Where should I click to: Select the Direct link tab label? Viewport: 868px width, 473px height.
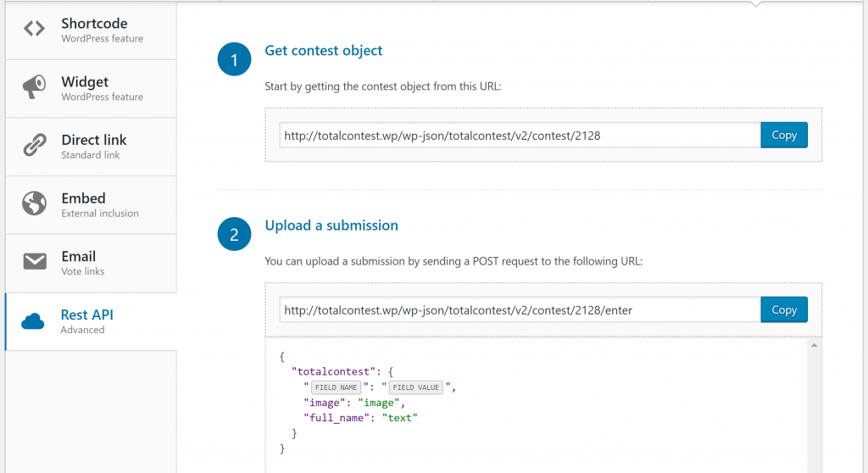[x=93, y=140]
